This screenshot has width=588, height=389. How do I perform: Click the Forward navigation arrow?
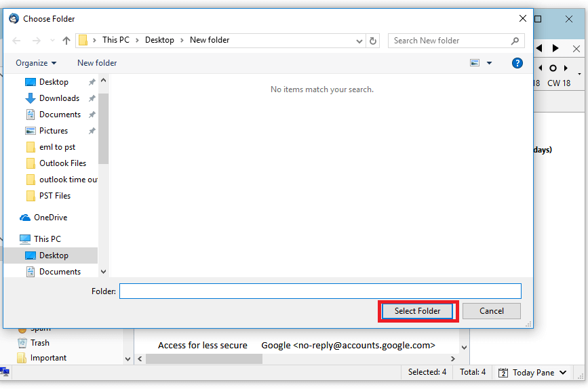(x=37, y=41)
